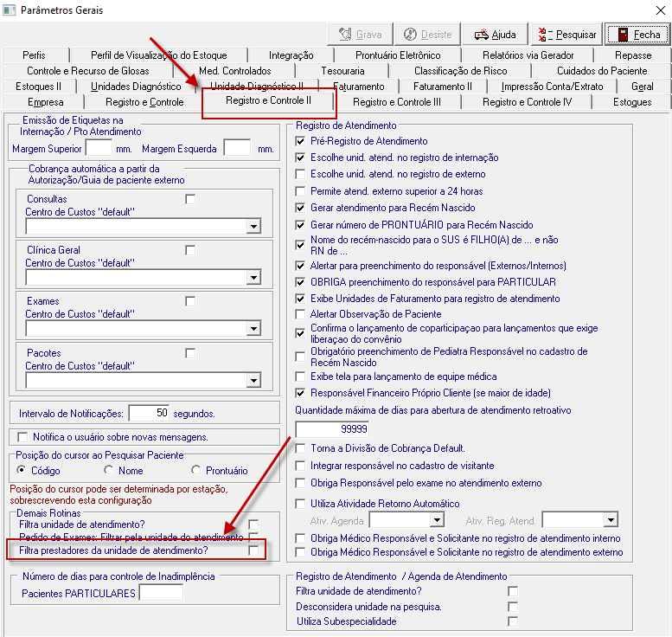672x637 pixels.
Task: Select Cuidados do Paciente tab
Action: point(602,71)
